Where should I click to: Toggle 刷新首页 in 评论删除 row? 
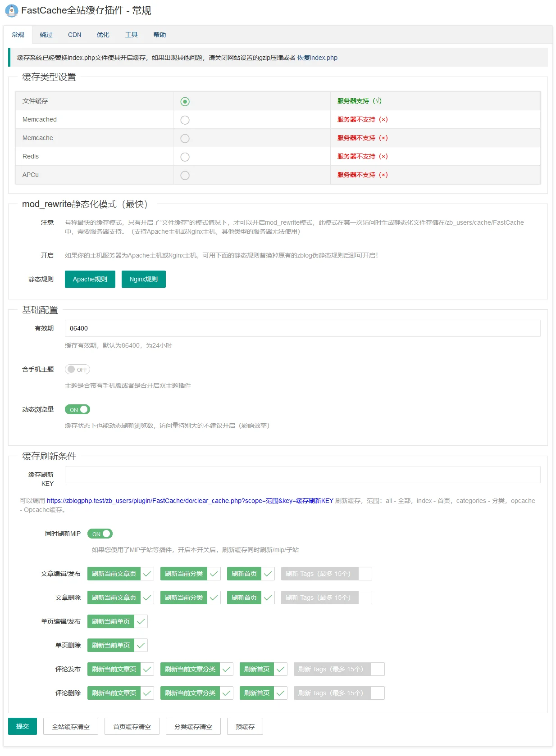tap(264, 693)
